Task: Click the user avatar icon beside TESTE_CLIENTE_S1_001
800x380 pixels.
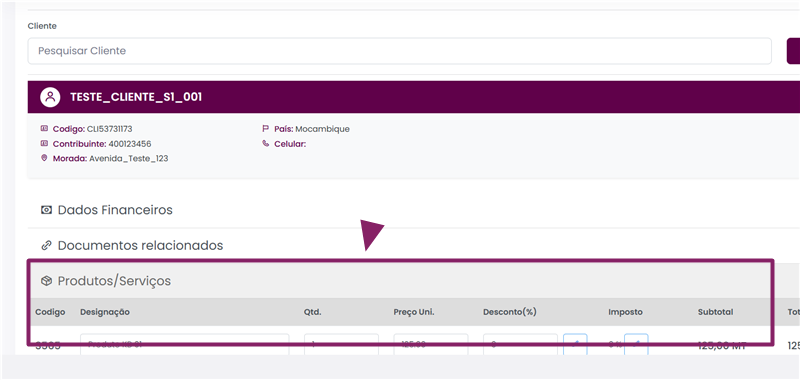Action: [50, 97]
